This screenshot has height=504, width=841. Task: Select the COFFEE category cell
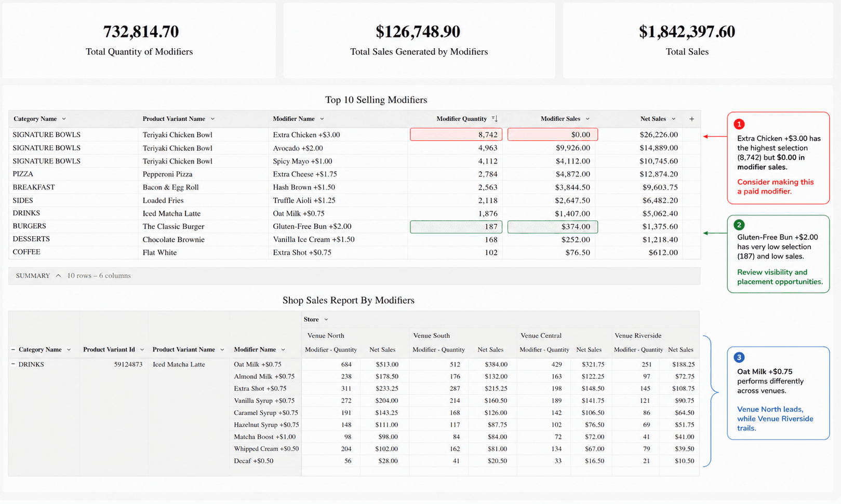pos(26,252)
